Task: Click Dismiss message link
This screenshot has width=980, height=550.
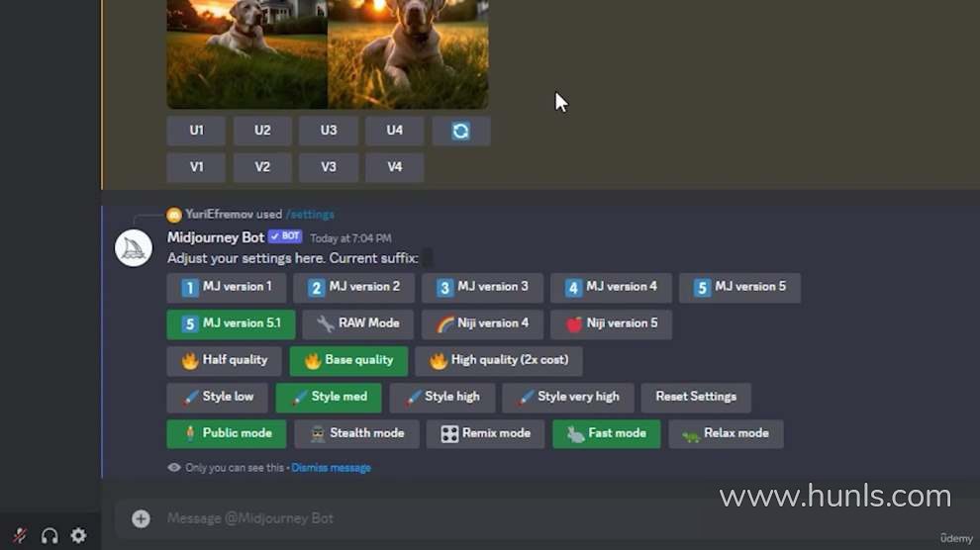Action: [332, 468]
